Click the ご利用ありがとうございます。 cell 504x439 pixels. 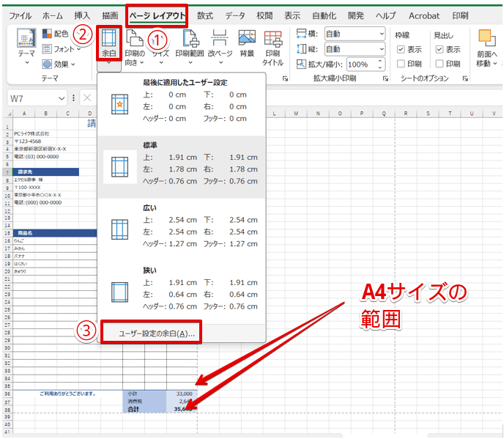(67, 394)
